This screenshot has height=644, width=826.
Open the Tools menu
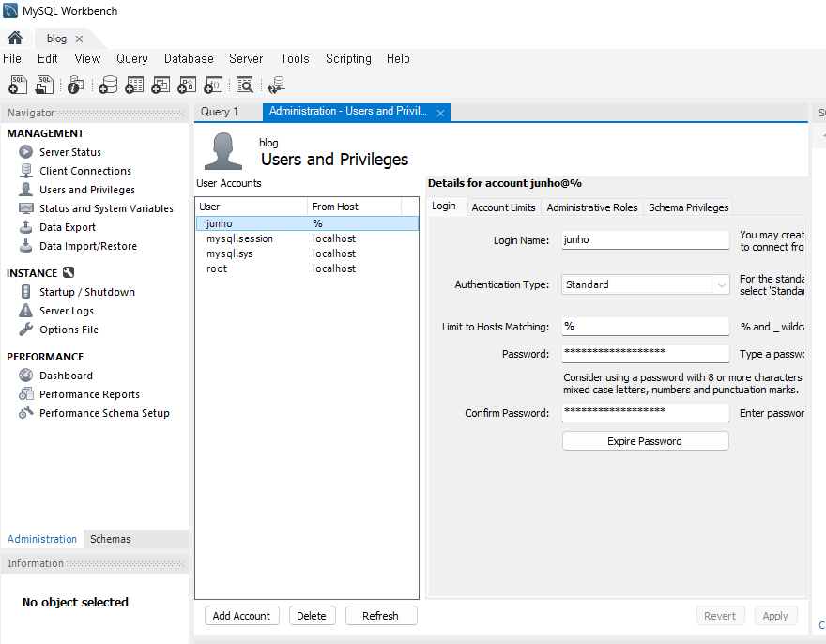click(x=295, y=59)
